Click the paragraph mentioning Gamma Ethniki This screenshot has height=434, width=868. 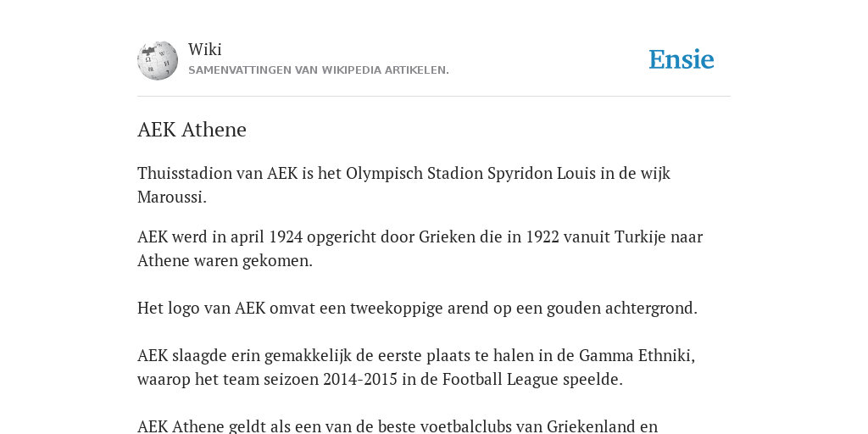tap(416, 367)
